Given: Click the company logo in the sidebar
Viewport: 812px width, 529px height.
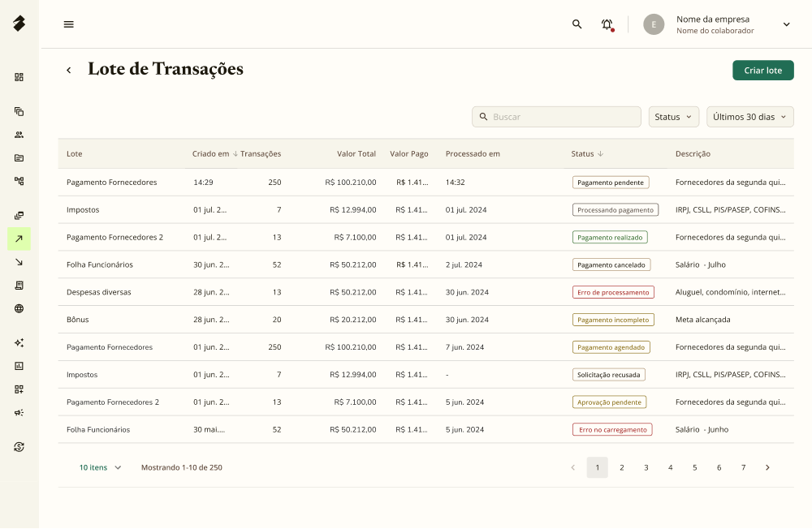Looking at the screenshot, I should [x=19, y=24].
